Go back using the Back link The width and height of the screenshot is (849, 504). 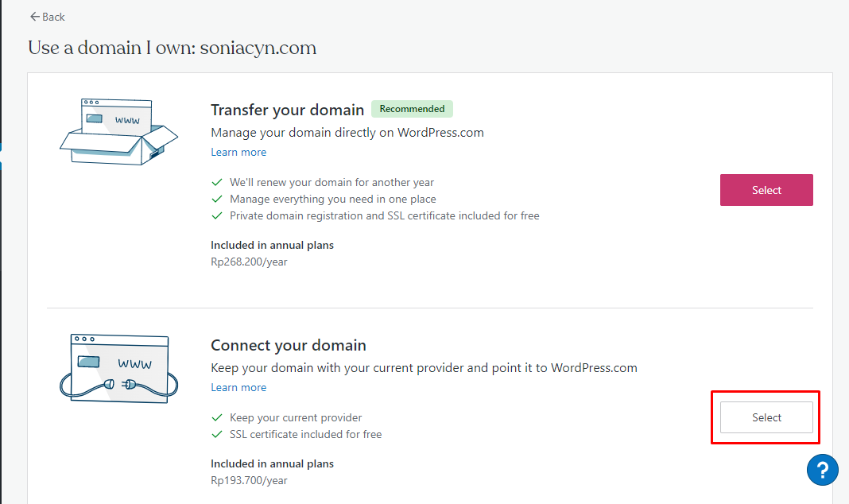coord(47,17)
